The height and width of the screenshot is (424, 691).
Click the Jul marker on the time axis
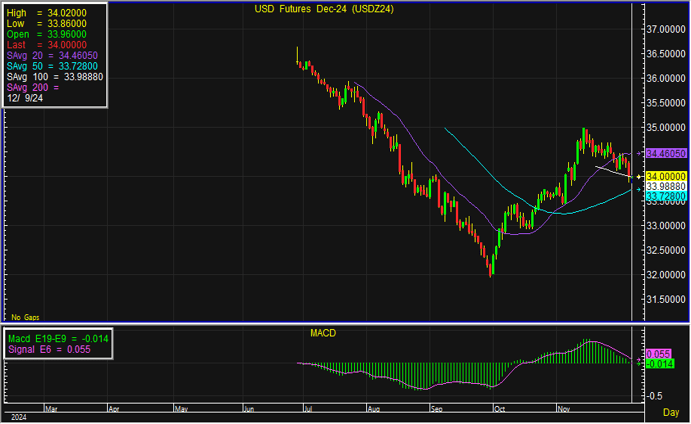[x=304, y=408]
